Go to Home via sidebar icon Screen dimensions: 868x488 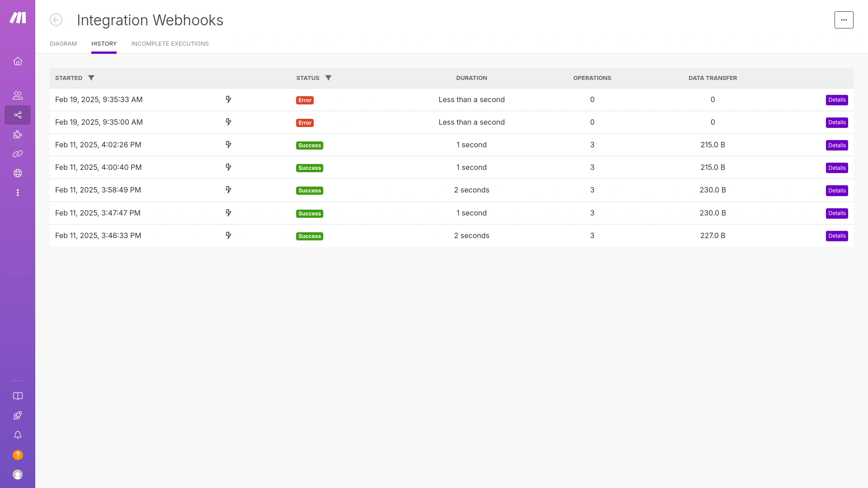point(18,61)
